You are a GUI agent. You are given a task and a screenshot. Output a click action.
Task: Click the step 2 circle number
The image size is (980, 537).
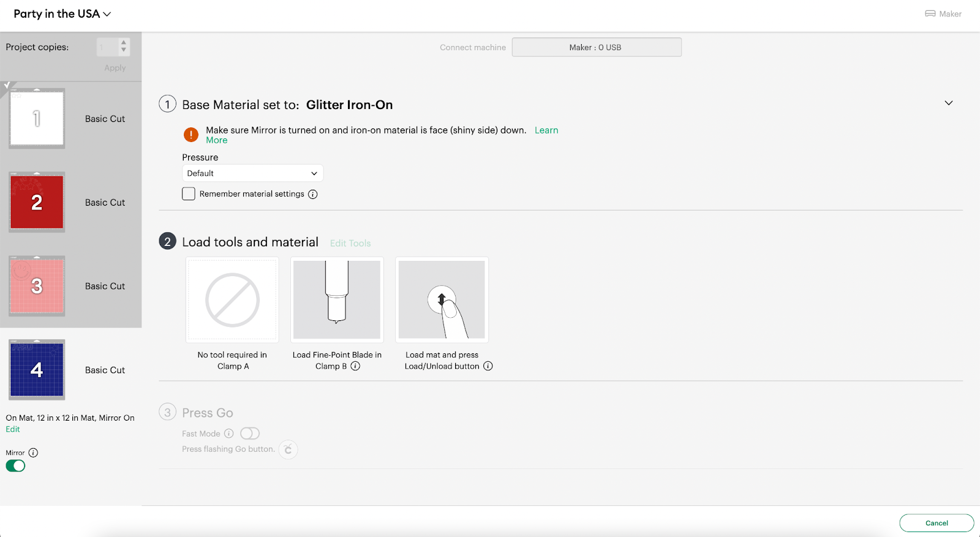tap(167, 241)
